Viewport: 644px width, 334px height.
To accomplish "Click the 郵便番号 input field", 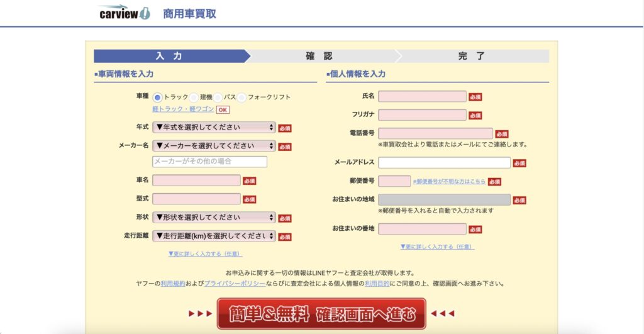I will (394, 181).
